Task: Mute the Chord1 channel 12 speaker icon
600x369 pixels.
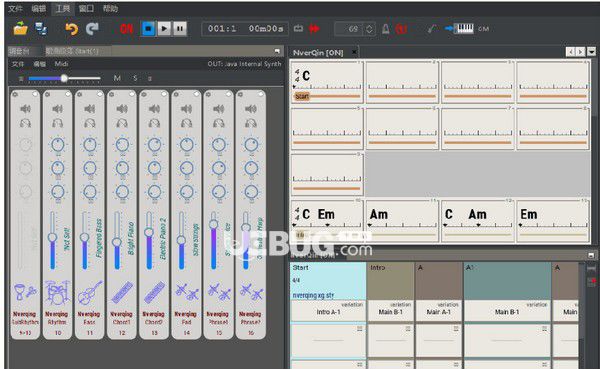Action: click(x=122, y=109)
